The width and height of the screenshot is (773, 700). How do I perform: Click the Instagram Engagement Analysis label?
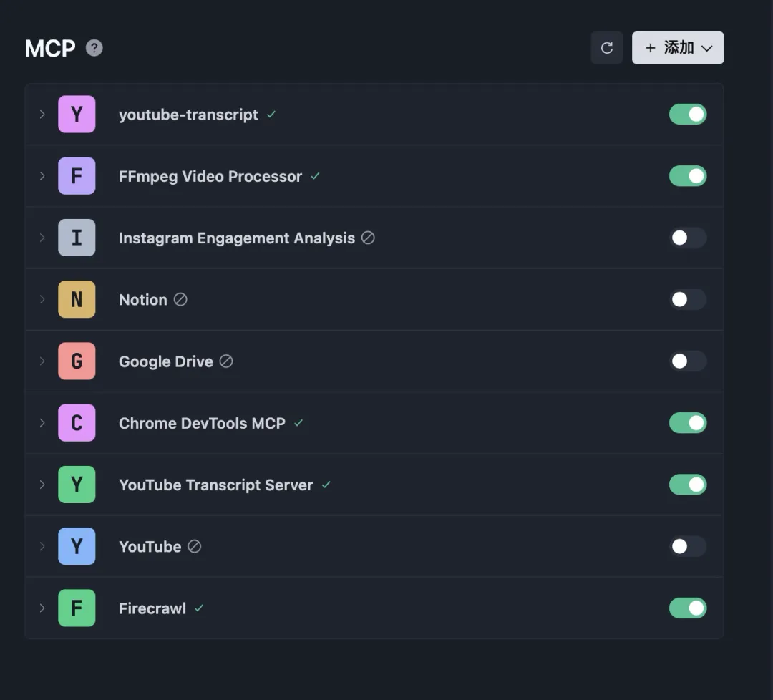click(237, 238)
